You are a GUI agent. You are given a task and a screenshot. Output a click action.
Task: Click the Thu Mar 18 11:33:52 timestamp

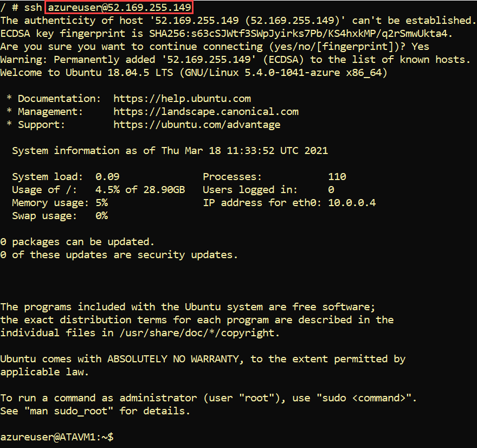217,151
